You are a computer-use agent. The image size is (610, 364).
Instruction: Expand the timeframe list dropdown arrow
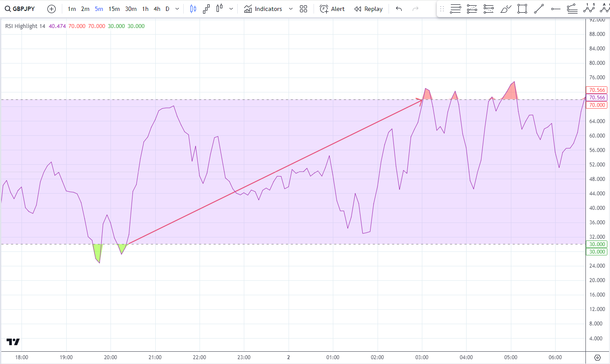pyautogui.click(x=177, y=9)
